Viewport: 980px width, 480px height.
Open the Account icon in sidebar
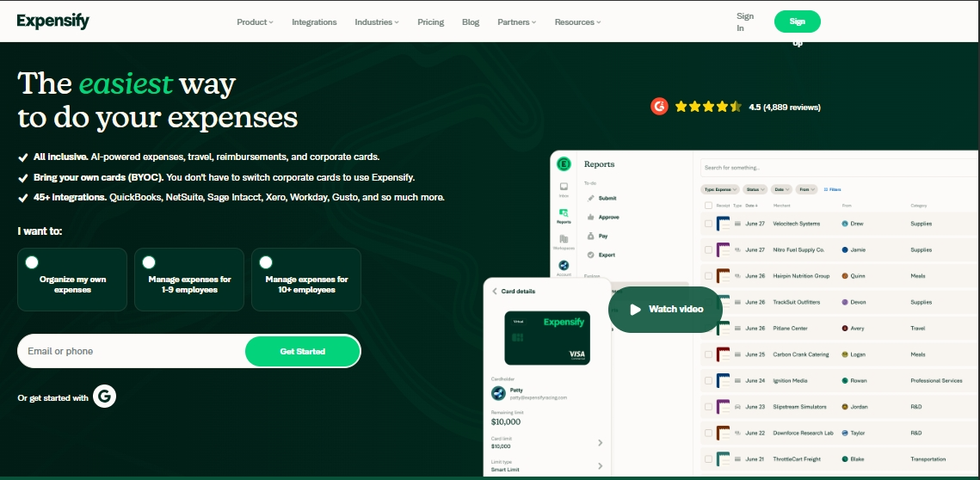pos(564,266)
